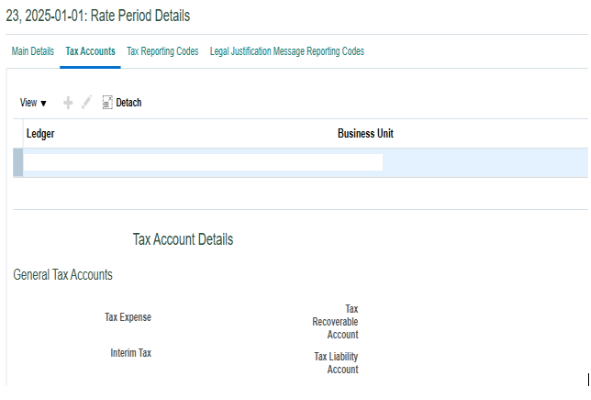The width and height of the screenshot is (591, 400).
Task: Switch to the Main Details tab
Action: pyautogui.click(x=33, y=51)
